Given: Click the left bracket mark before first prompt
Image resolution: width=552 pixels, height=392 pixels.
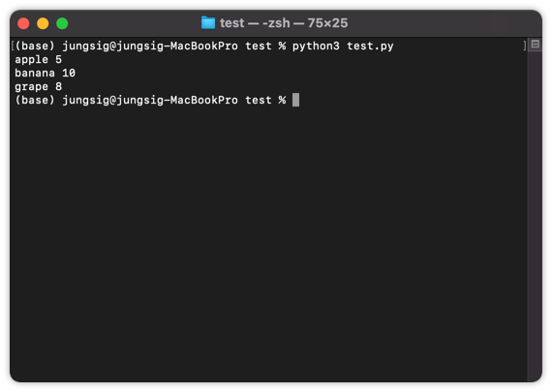Looking at the screenshot, I should [x=13, y=45].
